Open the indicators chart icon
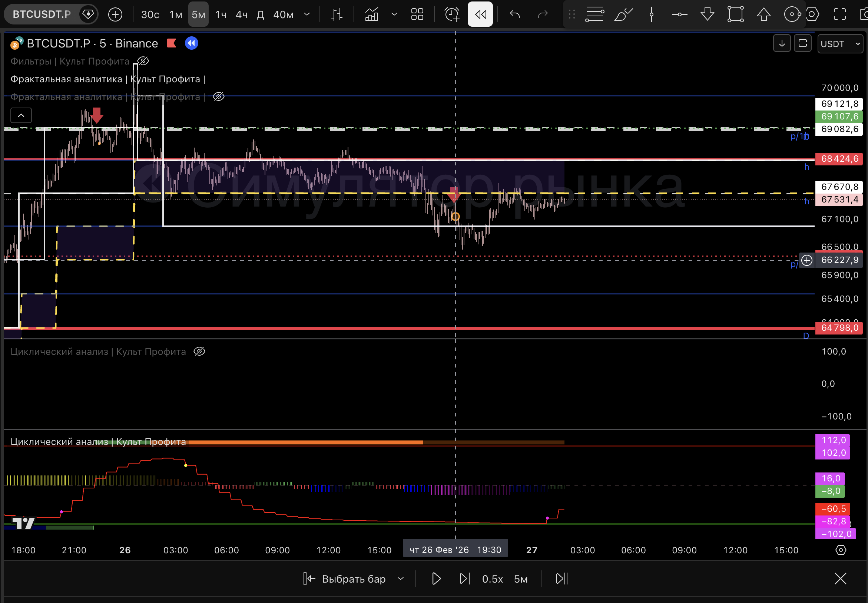 tap(371, 14)
